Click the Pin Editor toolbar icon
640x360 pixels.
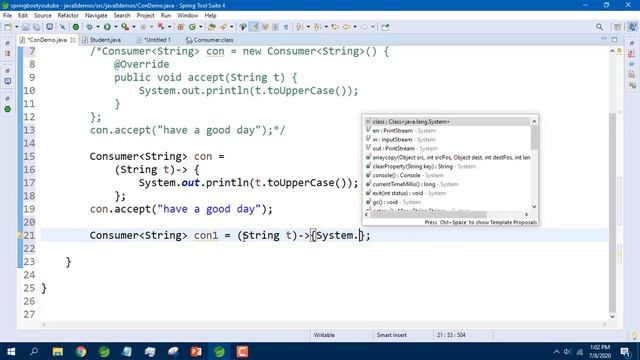[x=385, y=27]
